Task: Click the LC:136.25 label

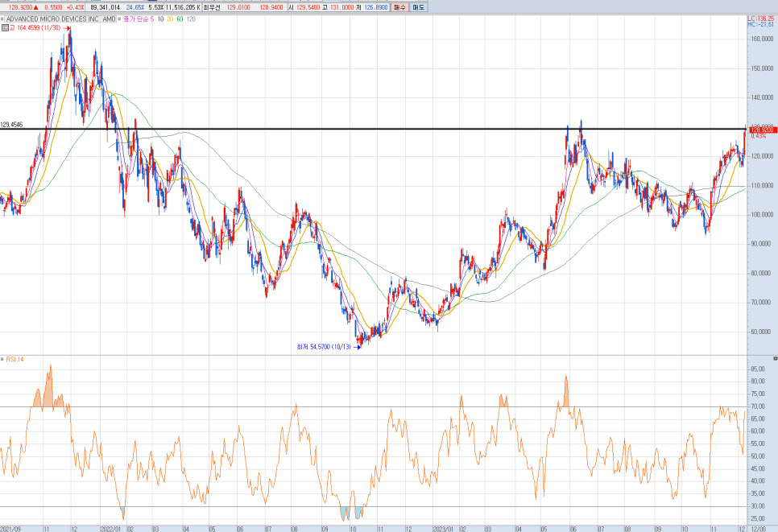Action: [x=761, y=19]
